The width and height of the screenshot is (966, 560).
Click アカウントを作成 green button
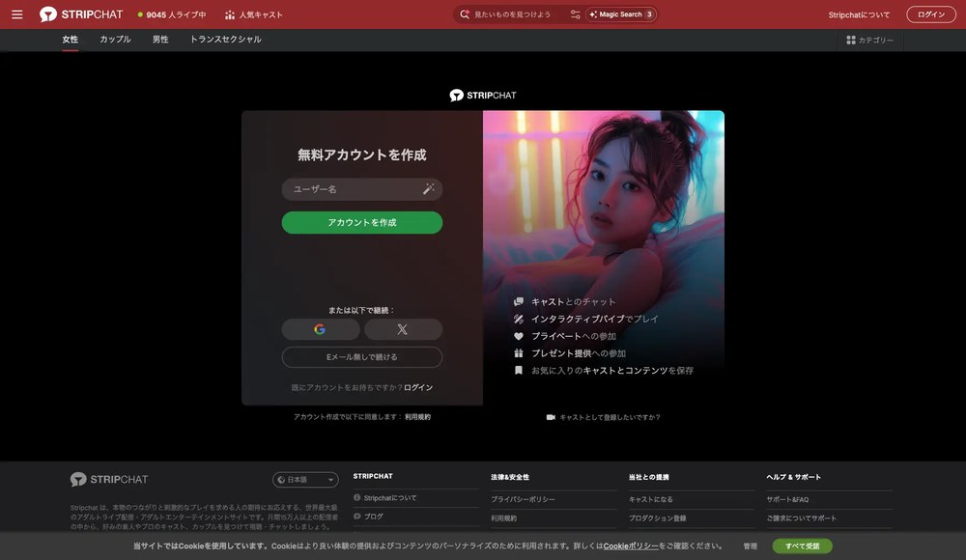pyautogui.click(x=361, y=222)
